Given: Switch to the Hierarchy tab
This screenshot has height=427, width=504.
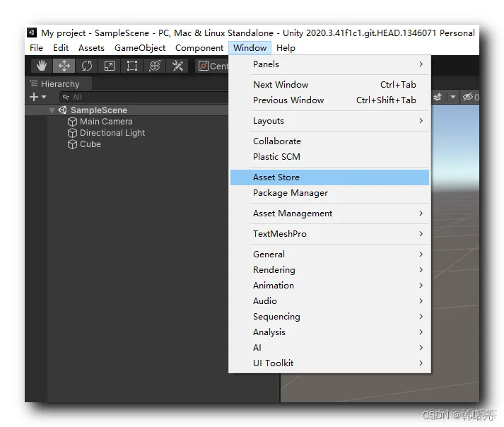Looking at the screenshot, I should [x=59, y=84].
